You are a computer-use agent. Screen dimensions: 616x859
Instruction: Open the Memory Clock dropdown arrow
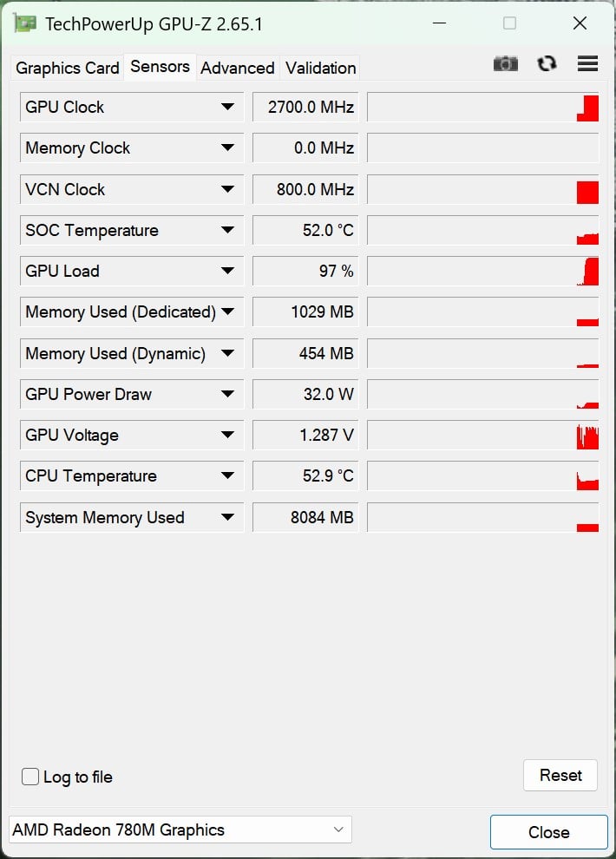click(227, 148)
